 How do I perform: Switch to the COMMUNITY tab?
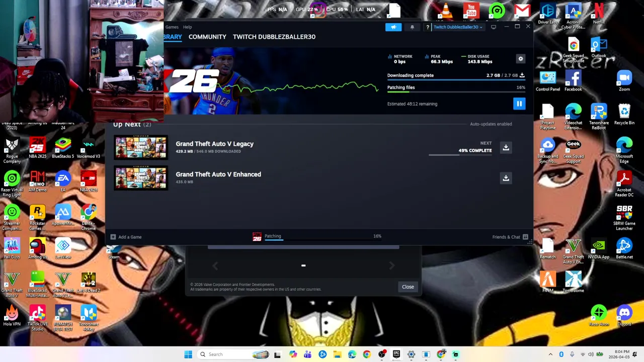[207, 37]
